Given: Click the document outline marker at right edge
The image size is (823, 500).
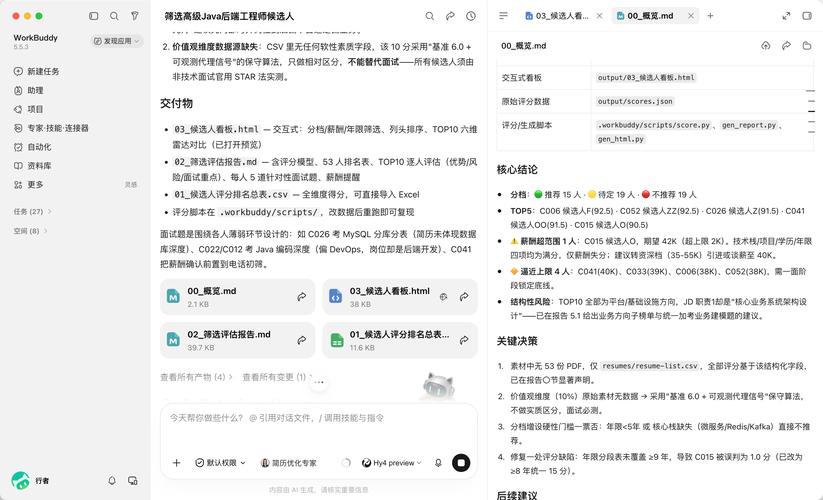Looking at the screenshot, I should click(x=811, y=111).
